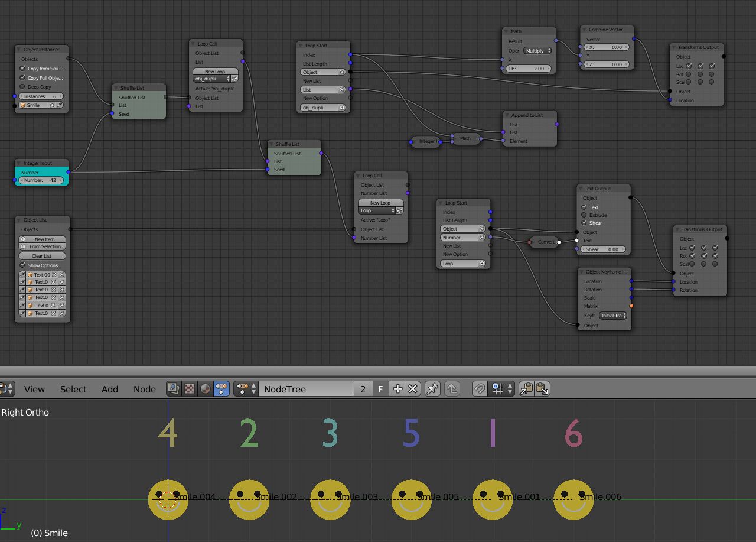This screenshot has width=756, height=542.
Task: Toggle the snap magnet icon in header
Action: point(479,389)
